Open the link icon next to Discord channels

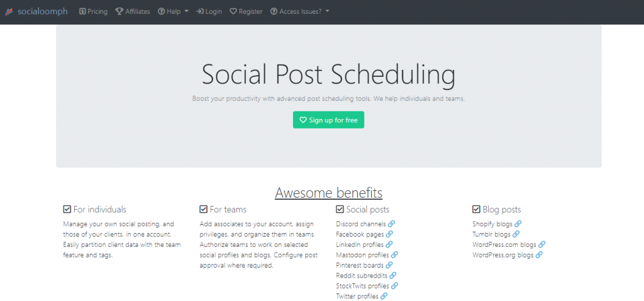[x=391, y=224]
